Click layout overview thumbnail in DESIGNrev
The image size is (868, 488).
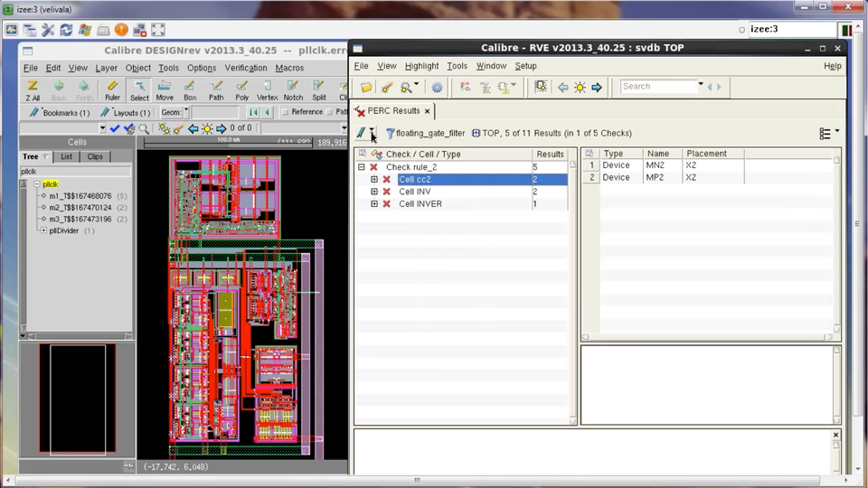click(x=77, y=399)
